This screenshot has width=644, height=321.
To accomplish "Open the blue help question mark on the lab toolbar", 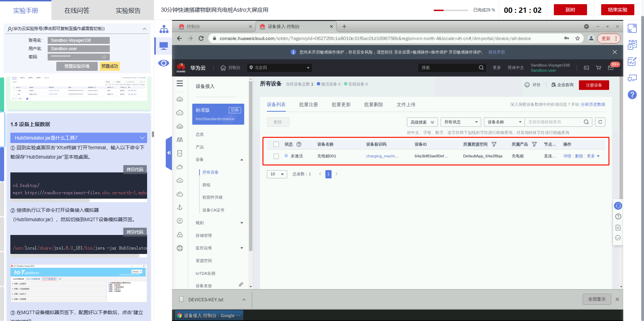I will point(632,95).
